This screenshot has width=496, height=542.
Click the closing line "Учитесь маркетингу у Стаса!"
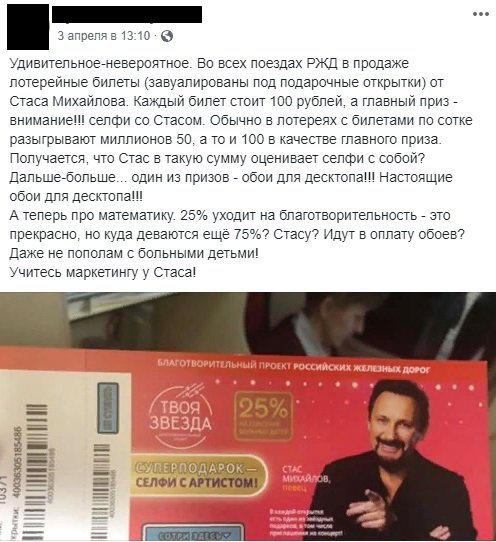(103, 273)
